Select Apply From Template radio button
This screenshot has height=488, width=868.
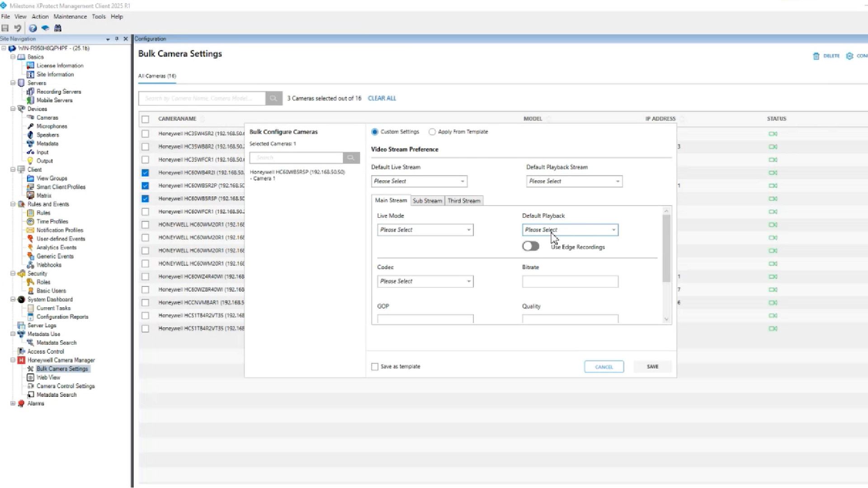coord(432,132)
